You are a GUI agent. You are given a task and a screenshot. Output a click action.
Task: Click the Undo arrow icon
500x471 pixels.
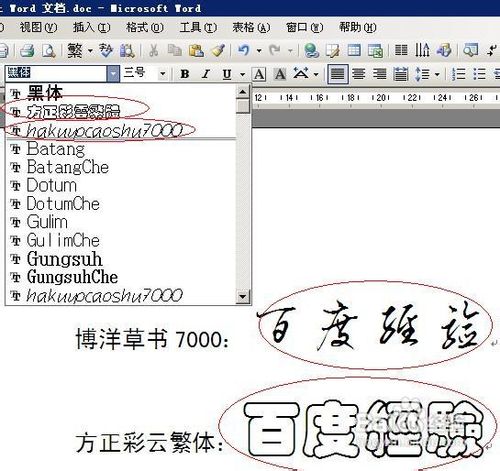243,51
